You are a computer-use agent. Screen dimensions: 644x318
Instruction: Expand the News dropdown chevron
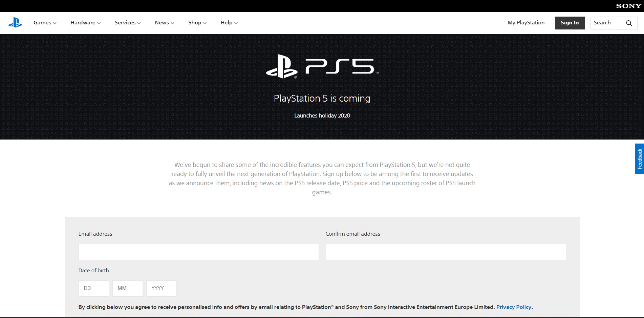172,23
